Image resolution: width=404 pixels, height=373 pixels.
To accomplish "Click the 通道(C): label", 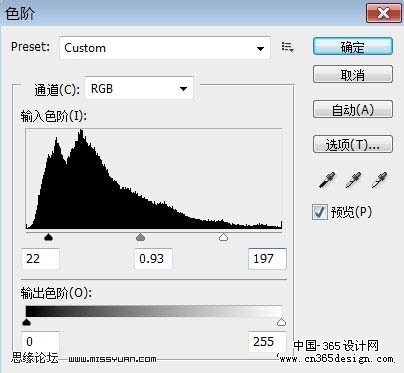I will pyautogui.click(x=57, y=90).
